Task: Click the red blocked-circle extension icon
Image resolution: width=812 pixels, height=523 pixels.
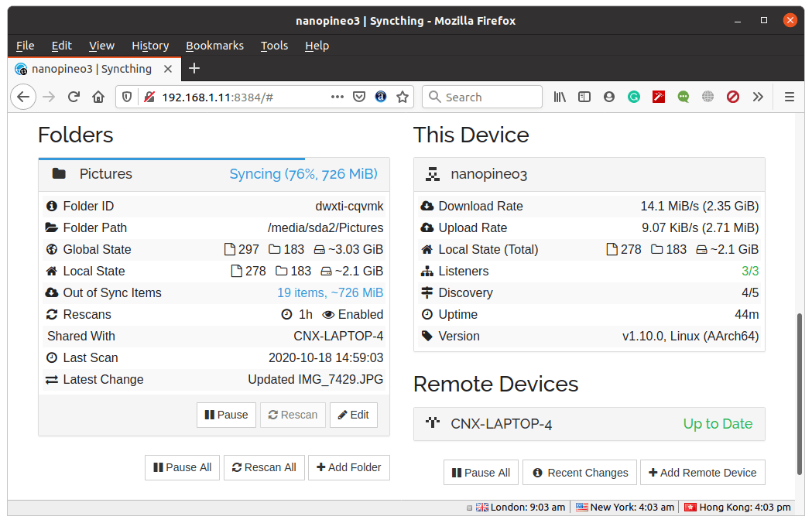Action: (733, 97)
